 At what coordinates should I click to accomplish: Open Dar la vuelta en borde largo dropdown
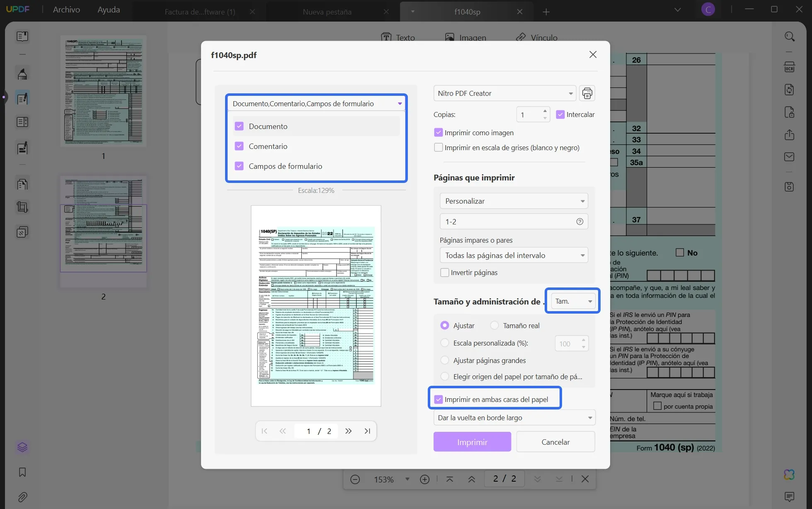pos(514,418)
